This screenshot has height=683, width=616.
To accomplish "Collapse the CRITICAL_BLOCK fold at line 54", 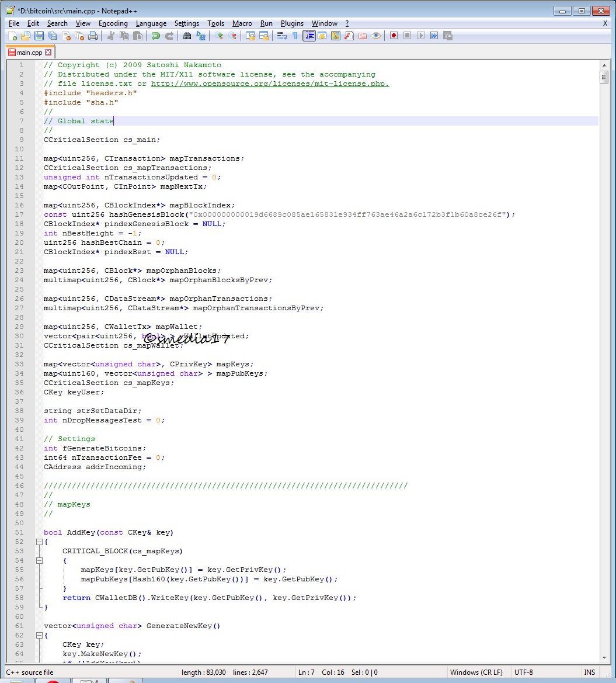I will pyautogui.click(x=39, y=561).
